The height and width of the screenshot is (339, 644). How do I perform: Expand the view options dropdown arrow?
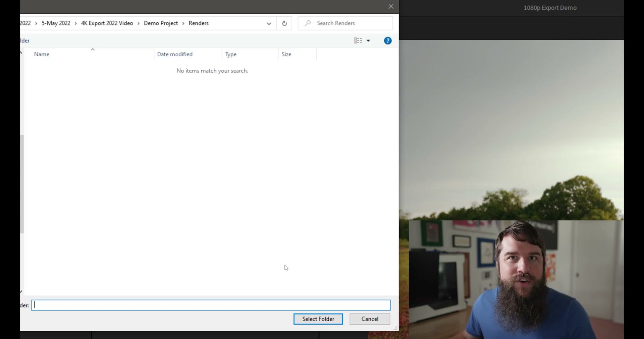pos(368,41)
